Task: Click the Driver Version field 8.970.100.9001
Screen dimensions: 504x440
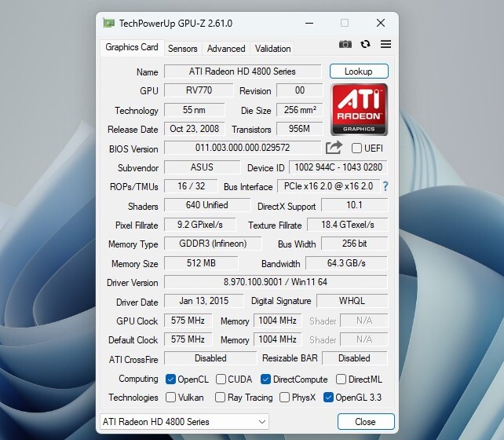Action: pos(276,282)
